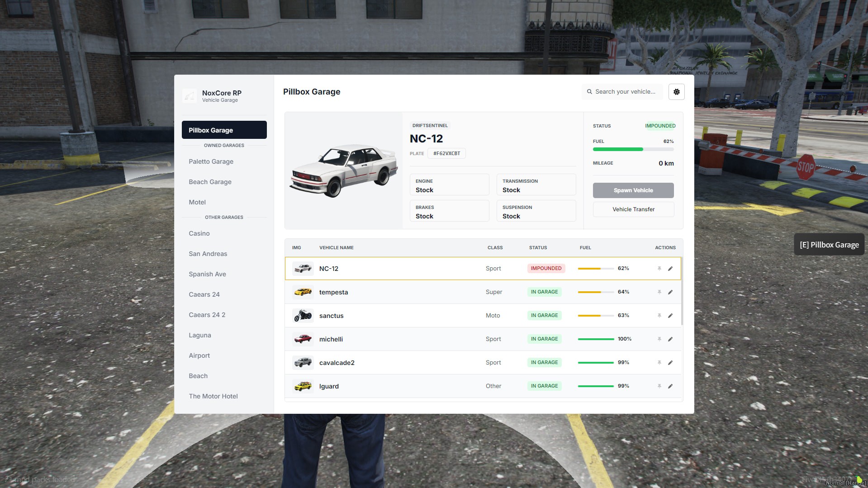868x488 pixels.
Task: Pin the NC-12 vehicle row
Action: coord(659,269)
